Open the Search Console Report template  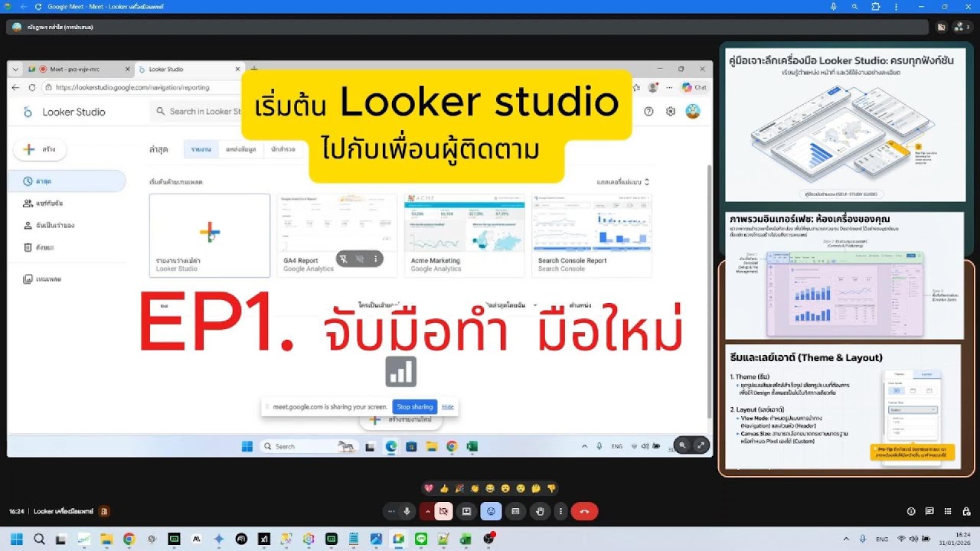click(592, 235)
